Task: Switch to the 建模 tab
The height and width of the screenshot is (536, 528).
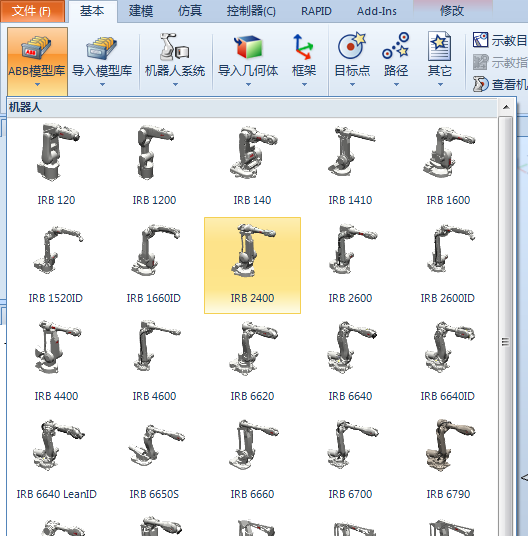Action: pos(141,11)
